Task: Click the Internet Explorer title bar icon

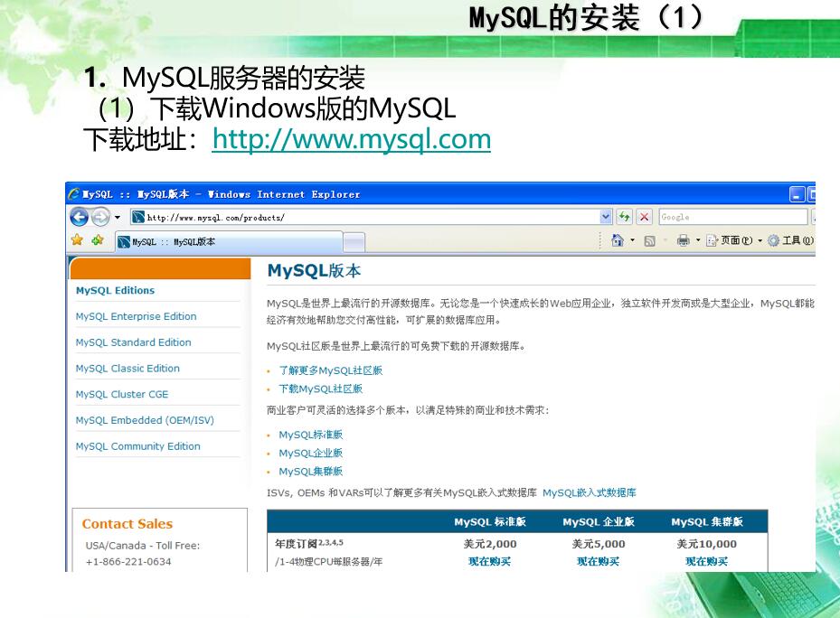Action: (x=74, y=194)
